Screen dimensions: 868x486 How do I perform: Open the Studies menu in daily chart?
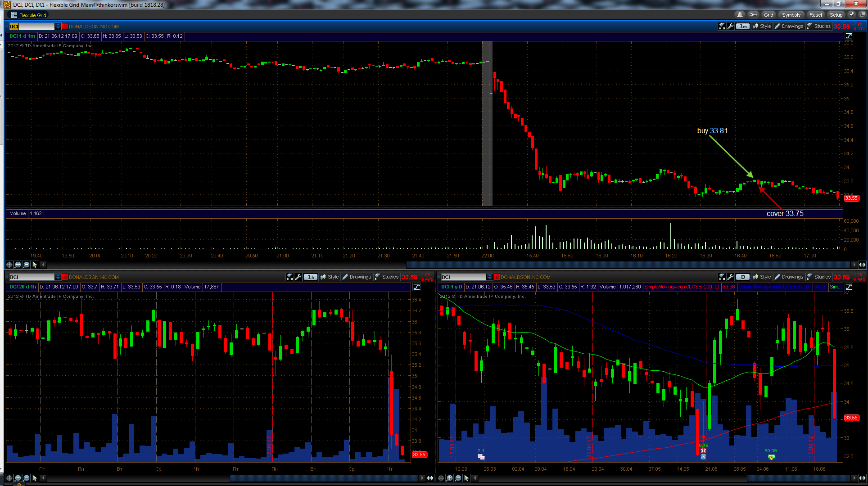tap(819, 277)
